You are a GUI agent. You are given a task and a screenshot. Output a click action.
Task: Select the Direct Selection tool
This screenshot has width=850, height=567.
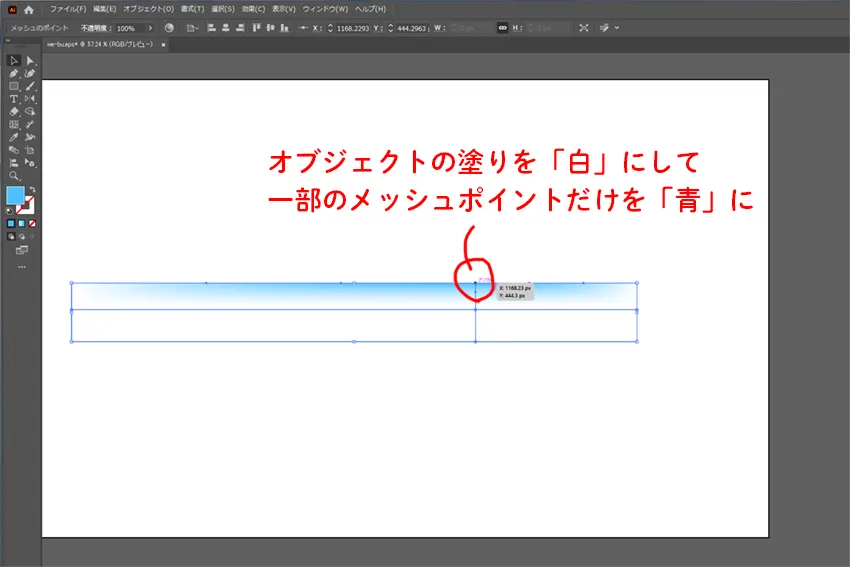tap(30, 61)
